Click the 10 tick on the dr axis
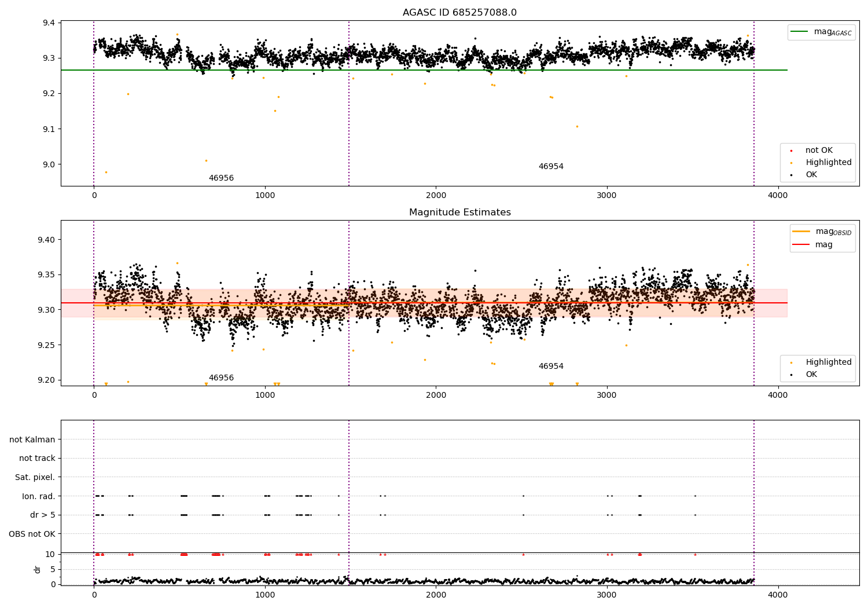This screenshot has width=868, height=608. click(50, 555)
